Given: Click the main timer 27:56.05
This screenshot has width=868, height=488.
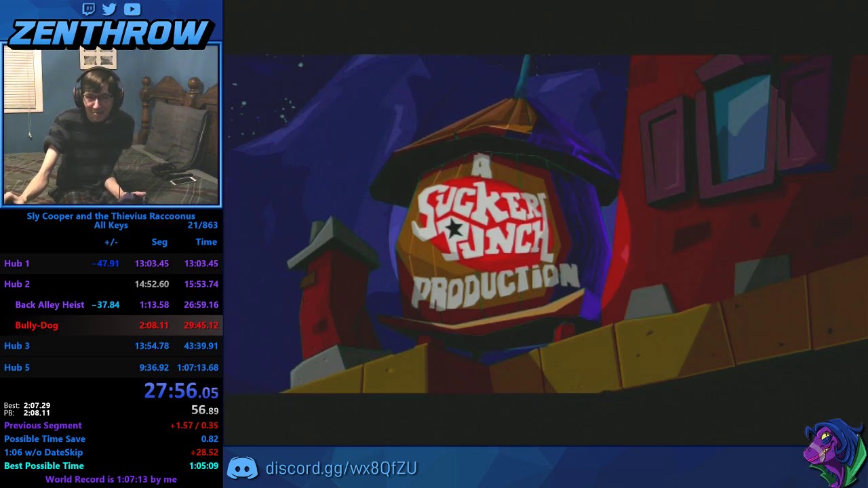Looking at the screenshot, I should pos(181,391).
